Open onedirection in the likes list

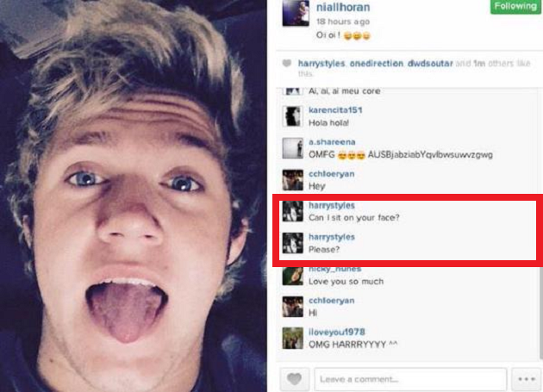tap(377, 64)
